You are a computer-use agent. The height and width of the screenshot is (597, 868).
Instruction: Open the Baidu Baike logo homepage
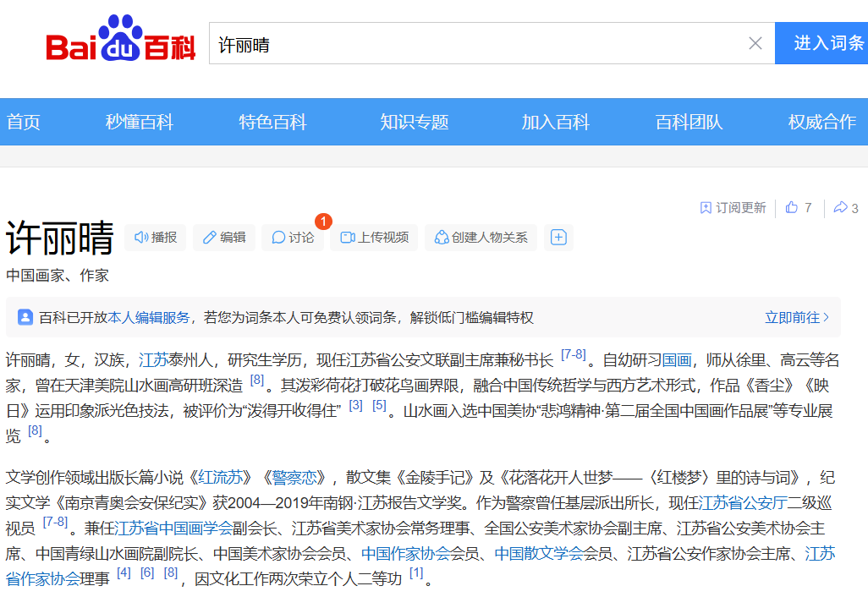coord(121,37)
